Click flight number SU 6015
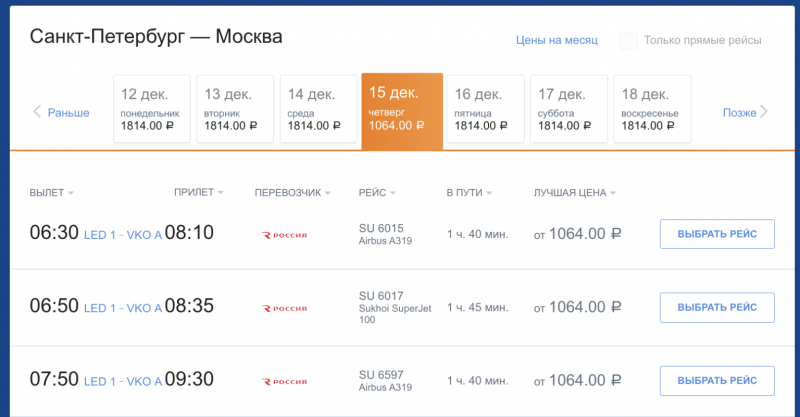 point(381,228)
